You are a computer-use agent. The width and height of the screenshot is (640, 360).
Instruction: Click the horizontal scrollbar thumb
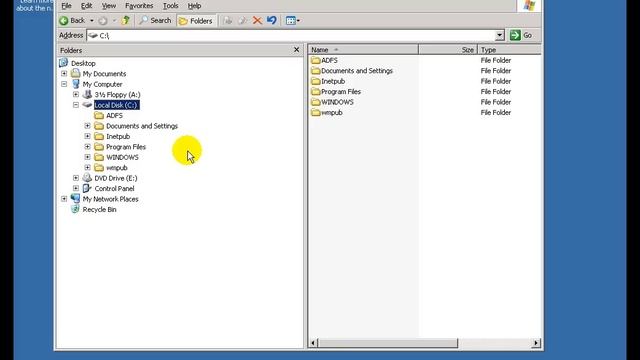(387, 343)
